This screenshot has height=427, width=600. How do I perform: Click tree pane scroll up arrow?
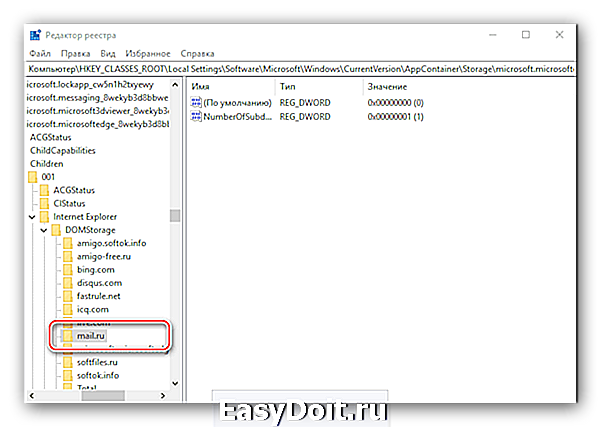pyautogui.click(x=175, y=85)
